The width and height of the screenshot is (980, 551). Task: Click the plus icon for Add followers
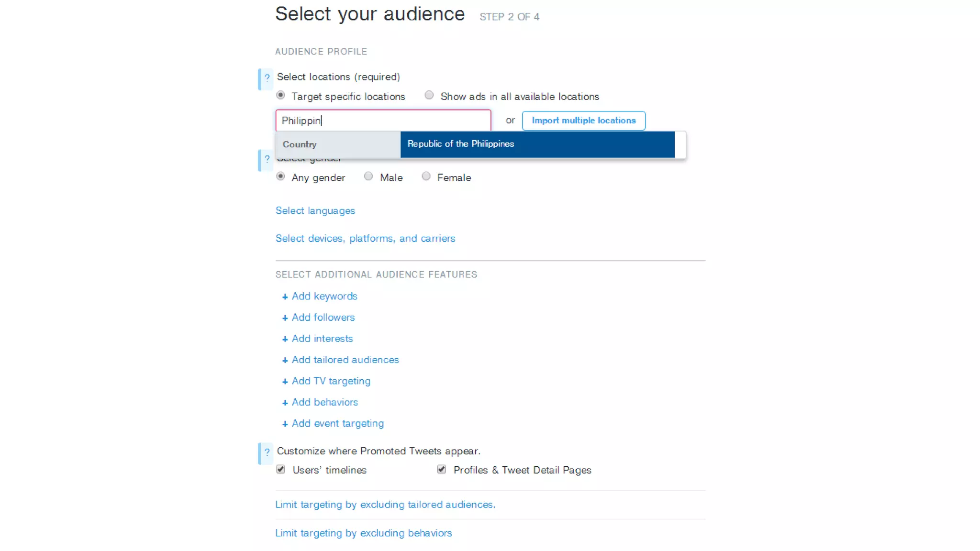(x=285, y=318)
